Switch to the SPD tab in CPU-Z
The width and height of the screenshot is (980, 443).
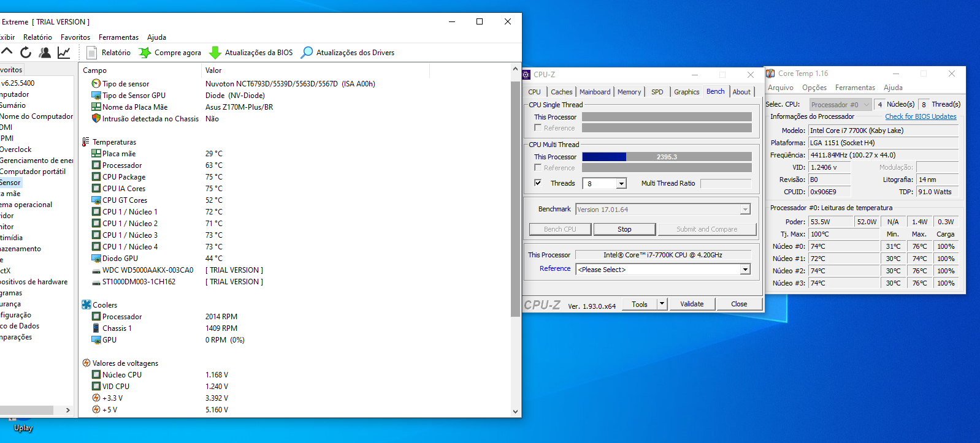657,92
